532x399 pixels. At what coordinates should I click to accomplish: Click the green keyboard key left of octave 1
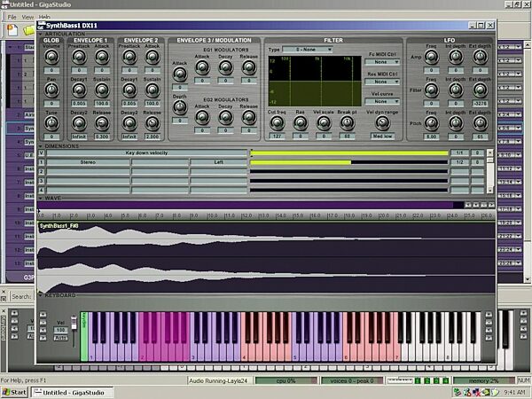pyautogui.click(x=84, y=336)
